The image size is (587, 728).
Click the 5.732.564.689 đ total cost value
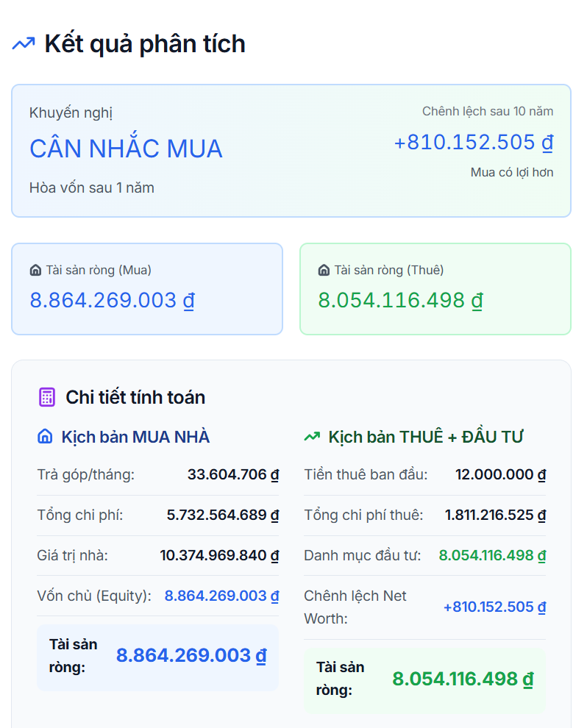pos(223,515)
